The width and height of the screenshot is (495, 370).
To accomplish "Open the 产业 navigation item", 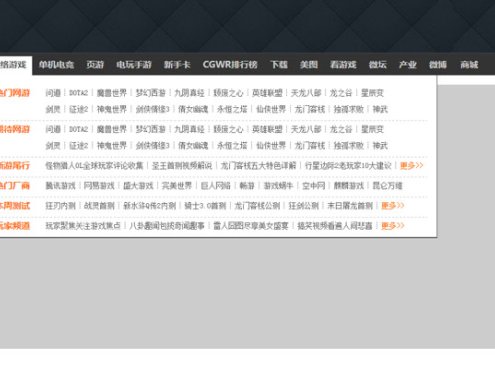I will click(x=408, y=64).
